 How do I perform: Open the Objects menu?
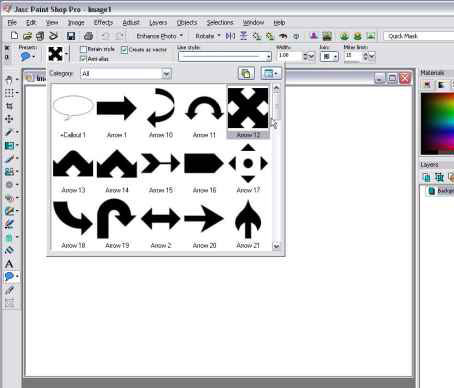click(187, 23)
